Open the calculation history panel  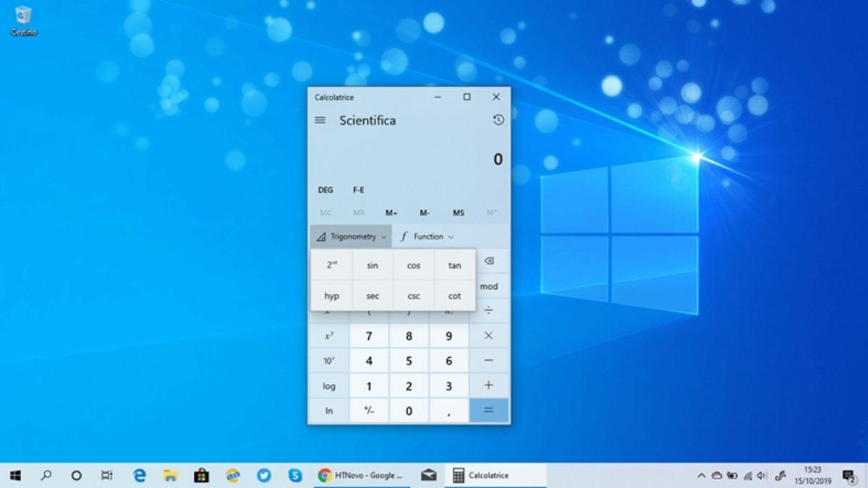(497, 120)
